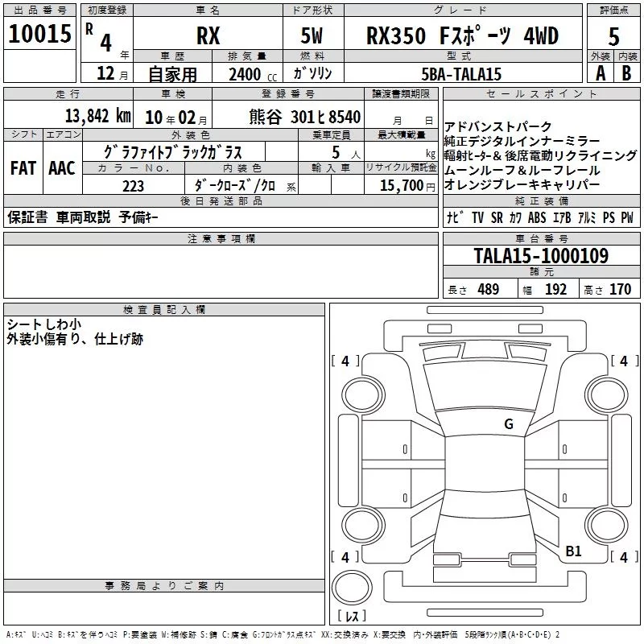The width and height of the screenshot is (644, 644).
Task: Click recycle deposit 15,700円
Action: 407,186
